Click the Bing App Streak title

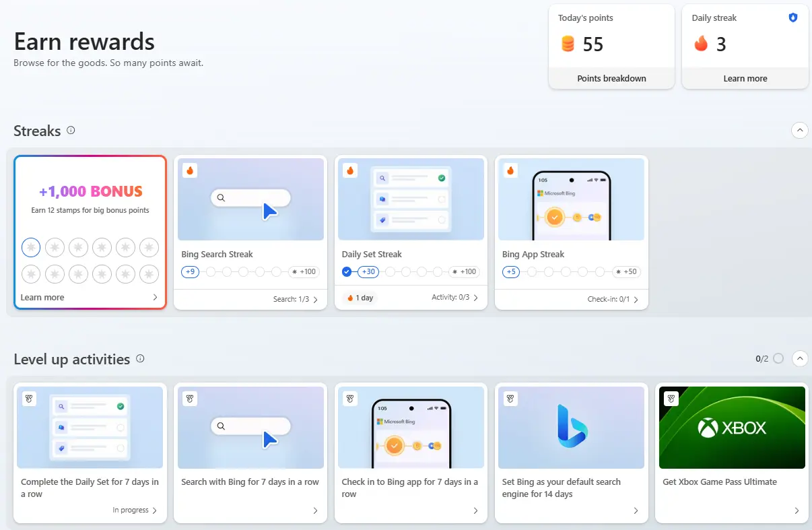(533, 255)
